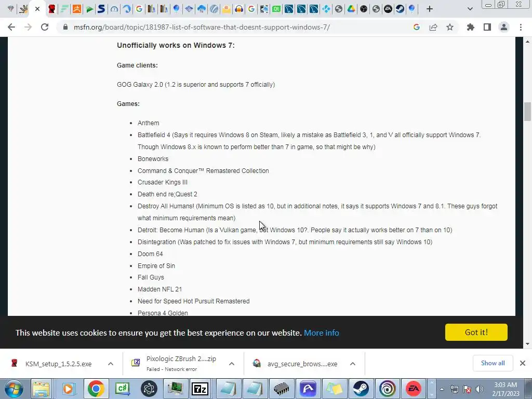532x399 pixels.
Task: Open Action Center flag icon
Action: pyautogui.click(x=467, y=389)
